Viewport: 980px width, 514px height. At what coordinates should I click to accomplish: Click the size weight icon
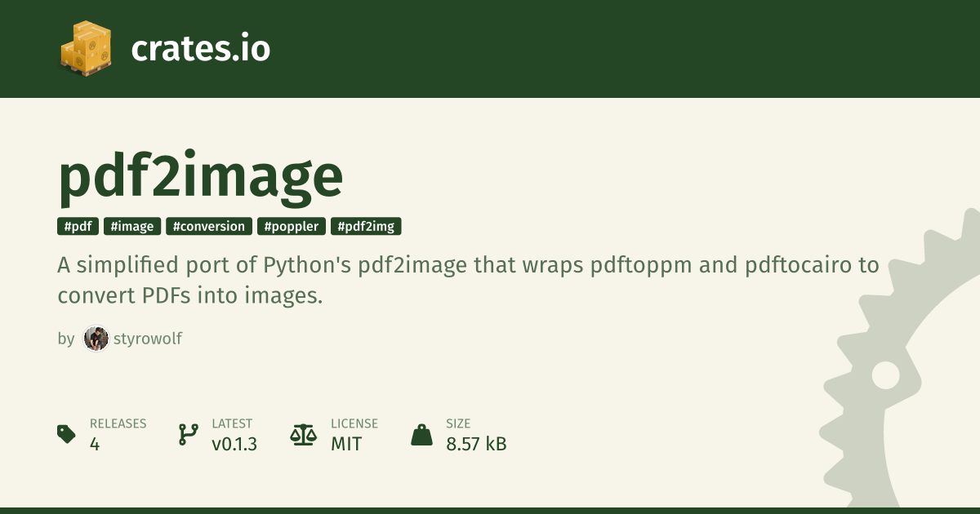click(421, 434)
